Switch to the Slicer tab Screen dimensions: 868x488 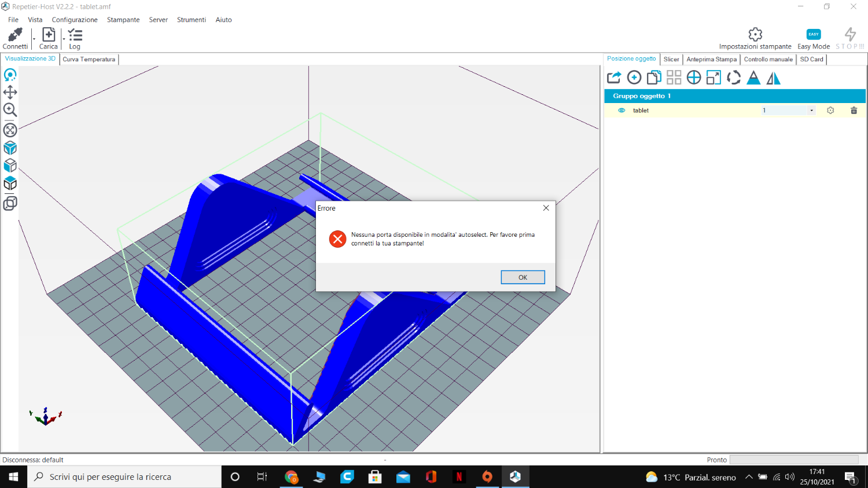coord(671,59)
